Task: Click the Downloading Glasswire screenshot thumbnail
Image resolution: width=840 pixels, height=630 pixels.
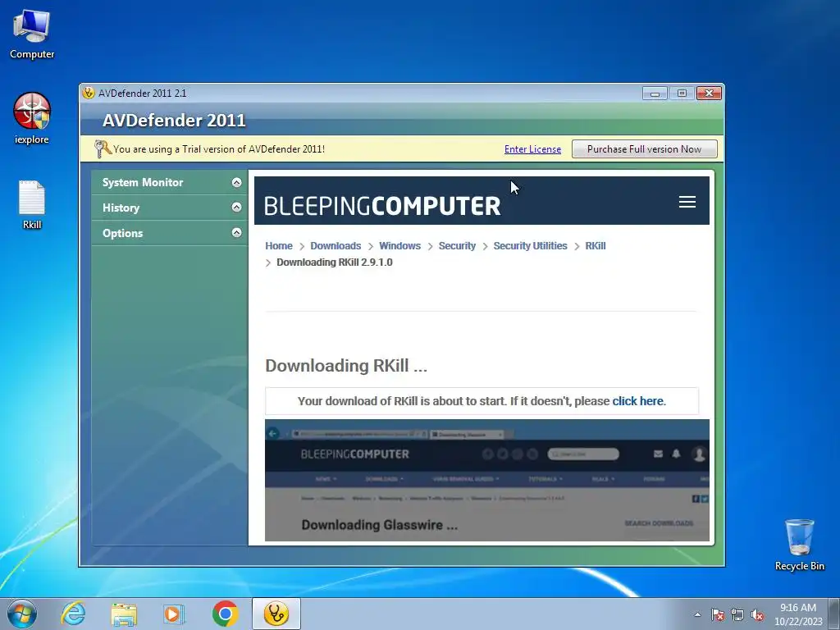Action: (487, 480)
